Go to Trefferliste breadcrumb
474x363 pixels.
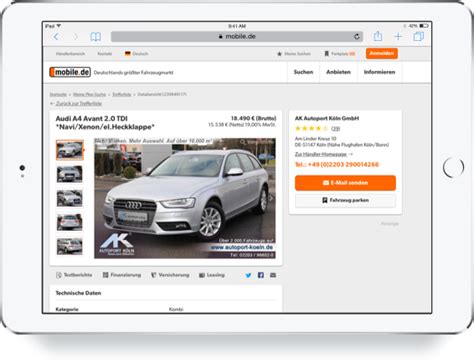point(122,94)
